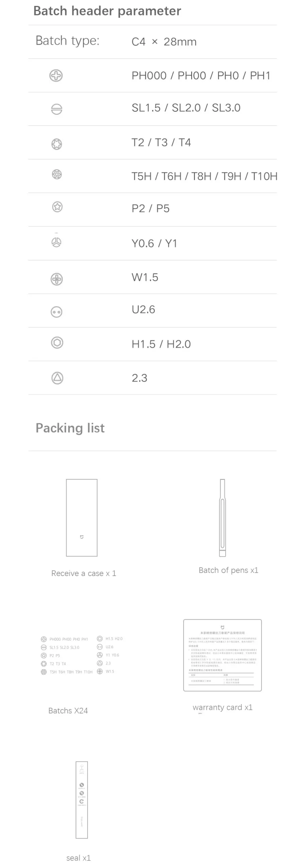Click the 24 bits list illustration
This screenshot has height=868, width=305.
point(82,655)
